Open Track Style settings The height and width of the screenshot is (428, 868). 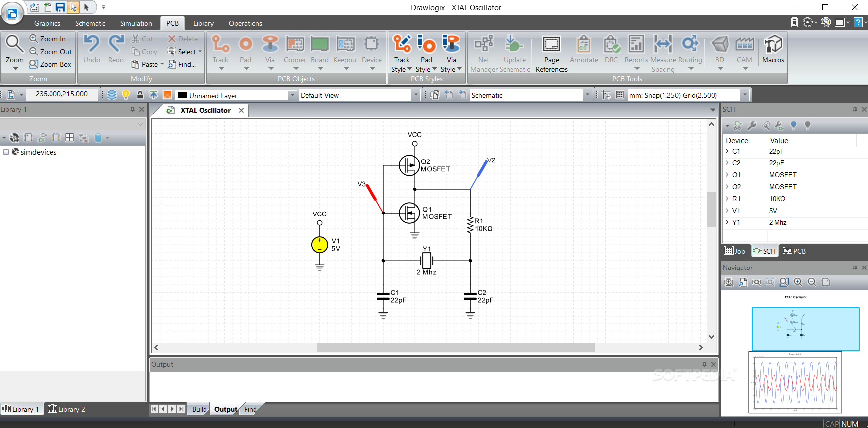[x=402, y=53]
